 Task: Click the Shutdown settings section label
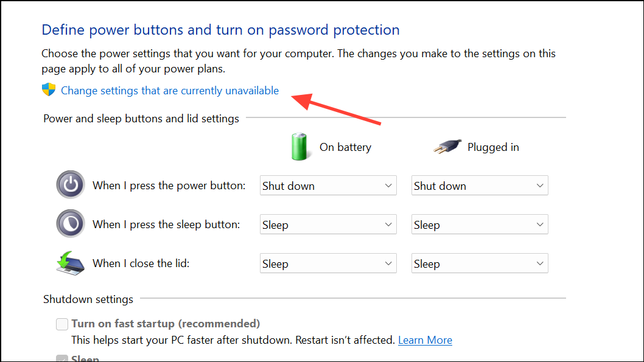click(88, 299)
